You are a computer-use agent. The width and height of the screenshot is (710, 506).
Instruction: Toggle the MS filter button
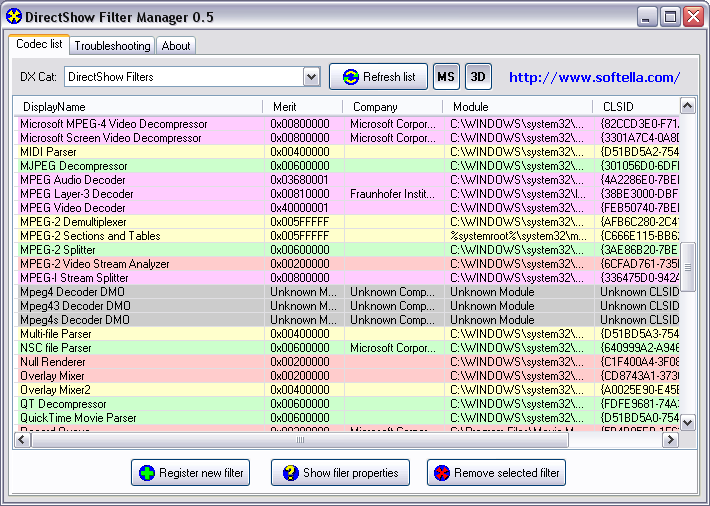[446, 77]
